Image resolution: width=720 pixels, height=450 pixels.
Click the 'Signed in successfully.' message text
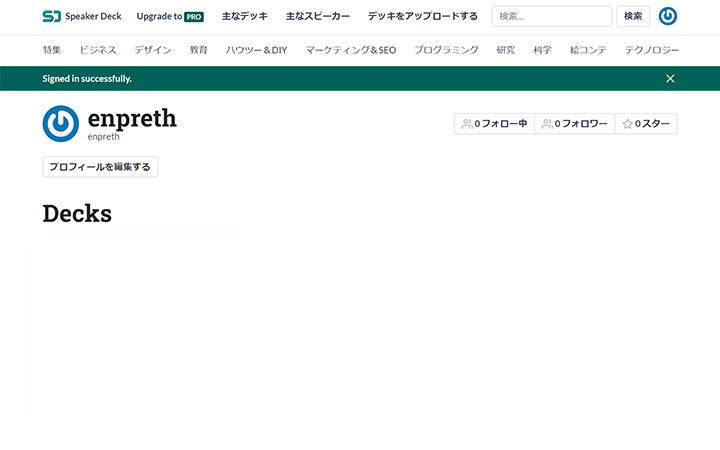coord(87,79)
